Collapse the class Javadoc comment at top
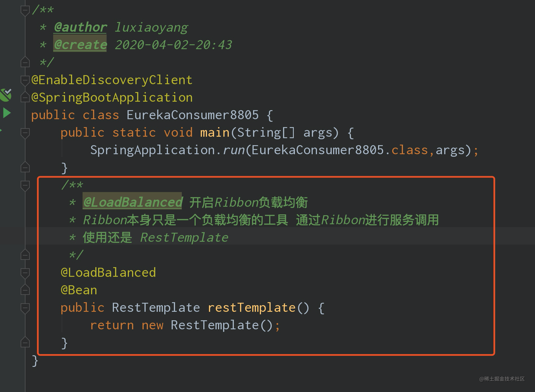535x392 pixels. pos(25,11)
